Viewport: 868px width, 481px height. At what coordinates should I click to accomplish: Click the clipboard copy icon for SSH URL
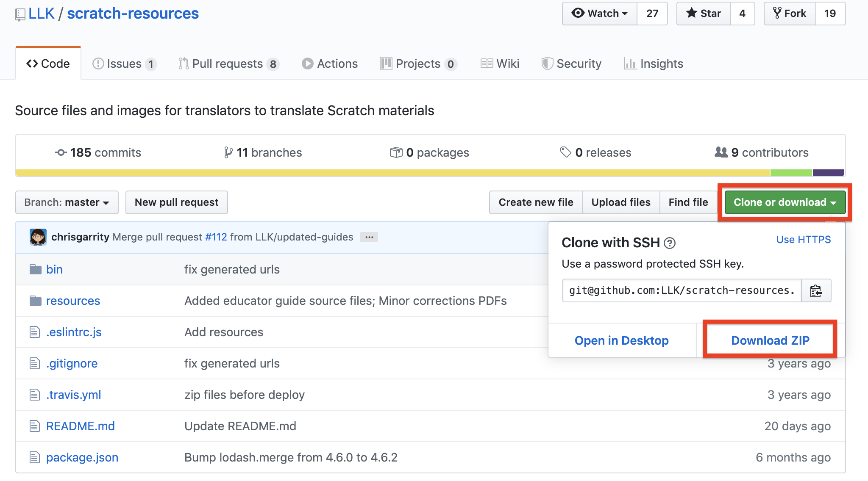(x=816, y=291)
